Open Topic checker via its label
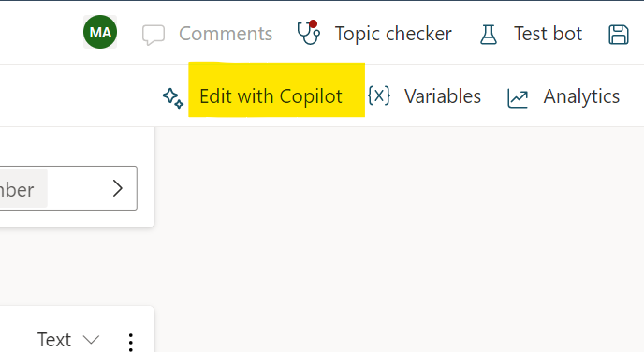The image size is (644, 352). [393, 34]
